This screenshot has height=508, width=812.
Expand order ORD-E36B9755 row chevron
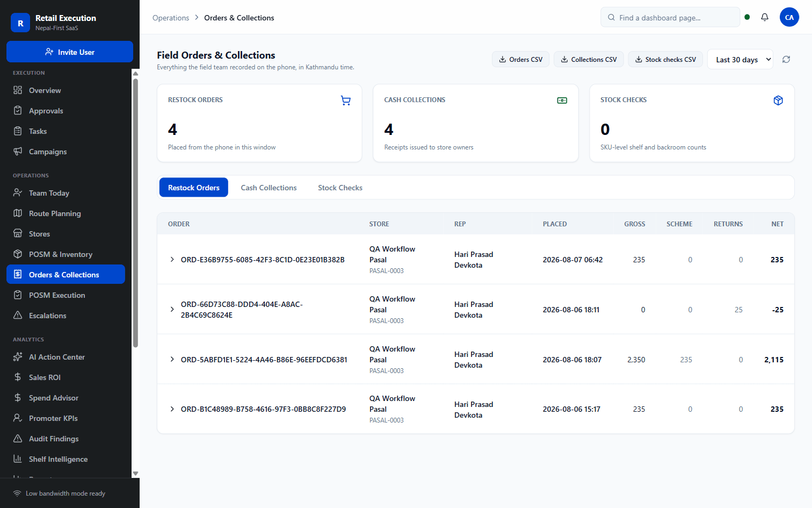(x=172, y=260)
